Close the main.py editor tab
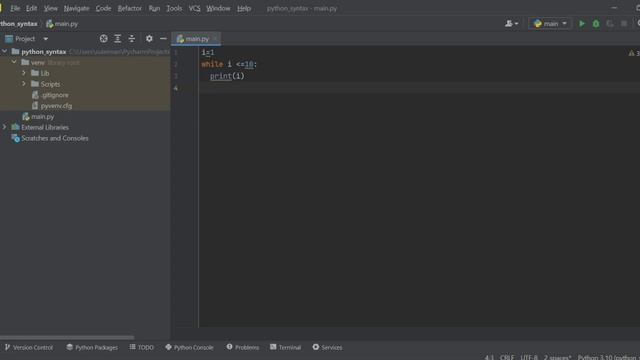 tap(215, 39)
